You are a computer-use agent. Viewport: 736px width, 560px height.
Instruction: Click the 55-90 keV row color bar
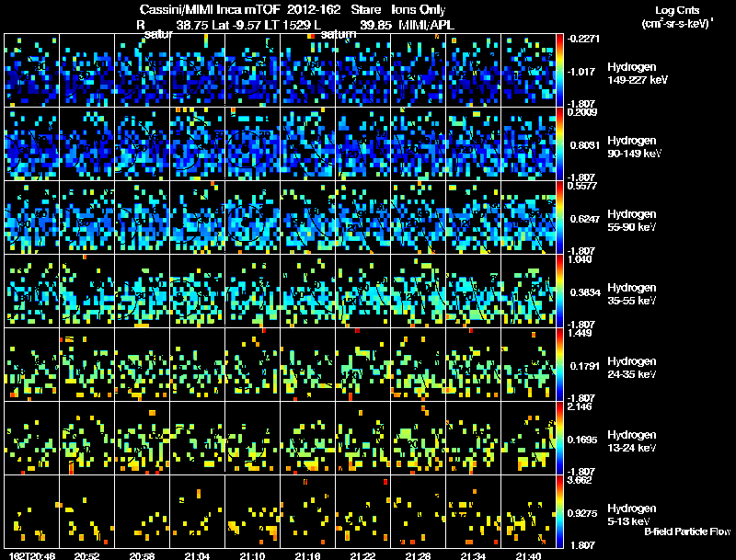(559, 218)
